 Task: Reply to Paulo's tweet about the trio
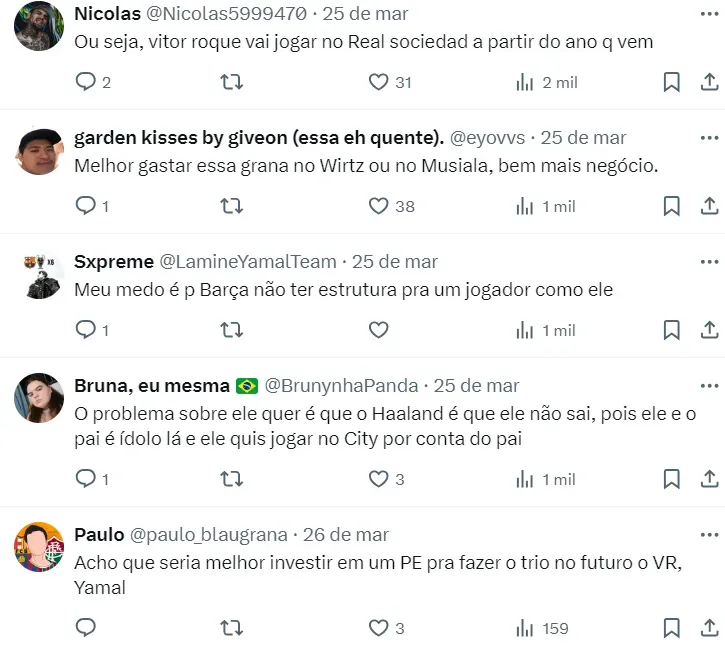86,628
